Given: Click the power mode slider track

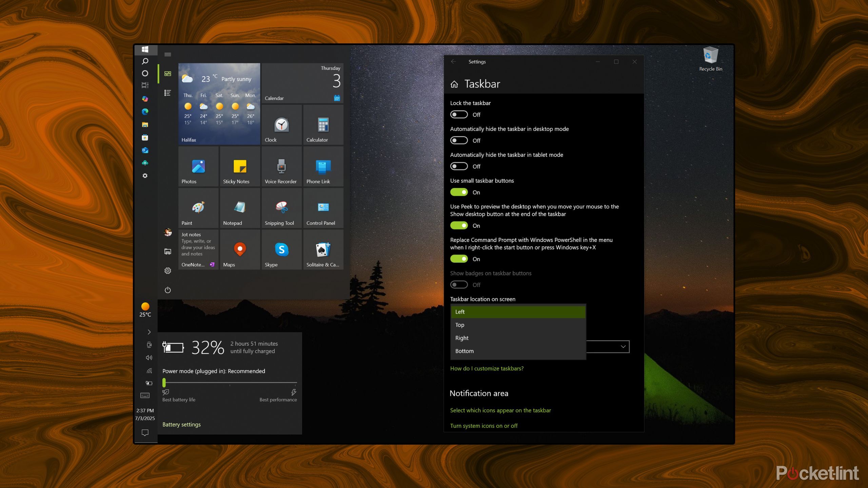Looking at the screenshot, I should pos(231,383).
